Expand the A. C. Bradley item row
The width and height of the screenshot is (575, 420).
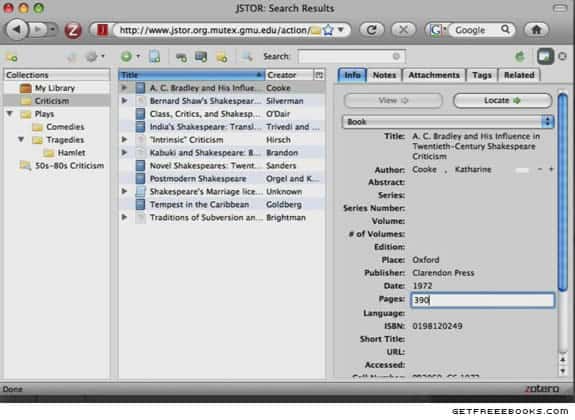point(124,88)
